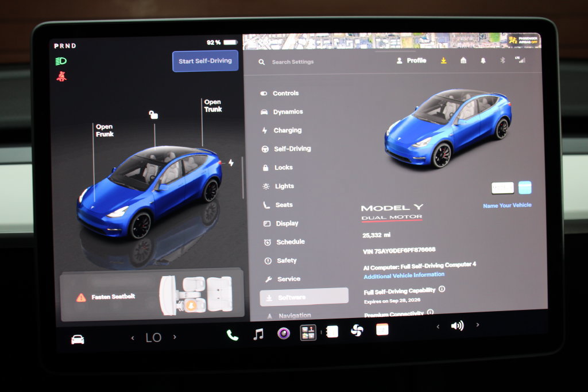588x392 pixels.
Task: Tap the red seatbelt warning indicator
Action: 61,76
